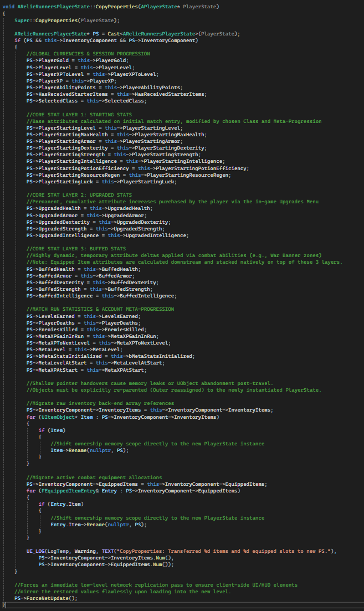Viewport: 364px width, 611px height.
Task: Click the if (Item) condition line
Action: 52,430
